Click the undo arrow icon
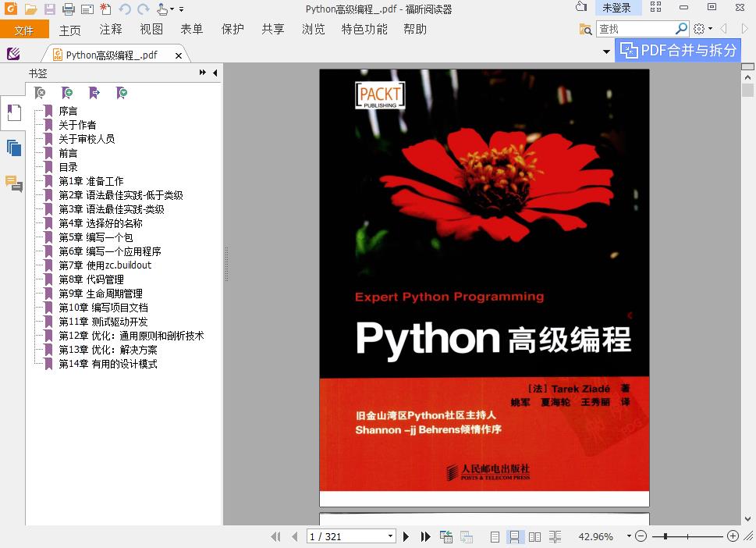Screen dimensions: 756x548 click(125, 9)
